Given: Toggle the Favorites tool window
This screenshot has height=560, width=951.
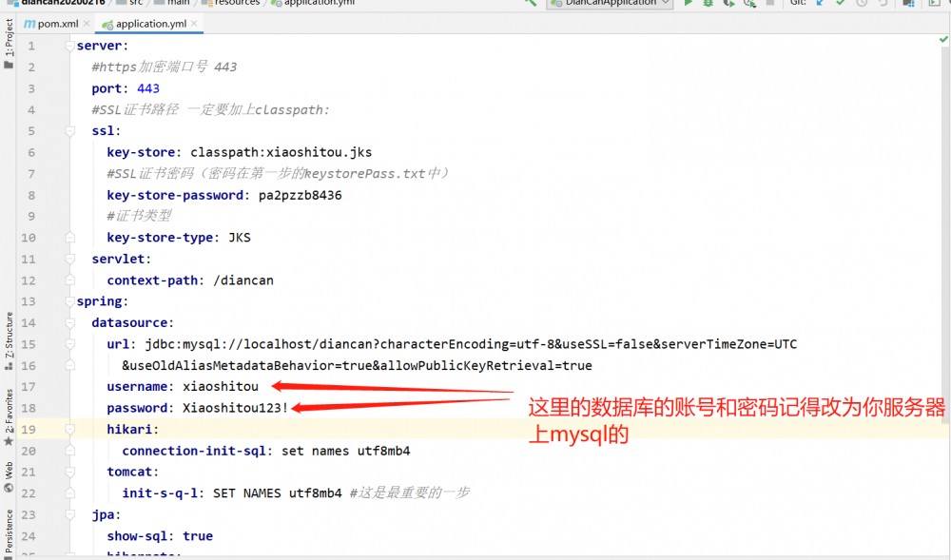Looking at the screenshot, I should [x=7, y=409].
